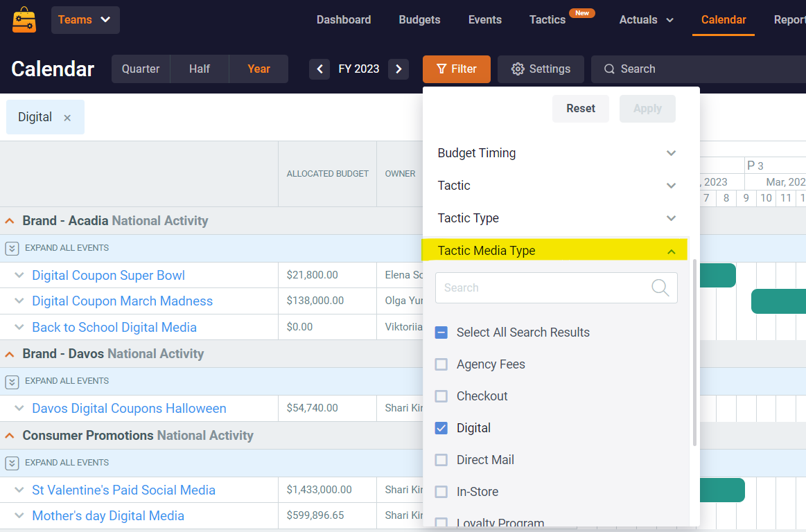Open the Teams dropdown

85,20
